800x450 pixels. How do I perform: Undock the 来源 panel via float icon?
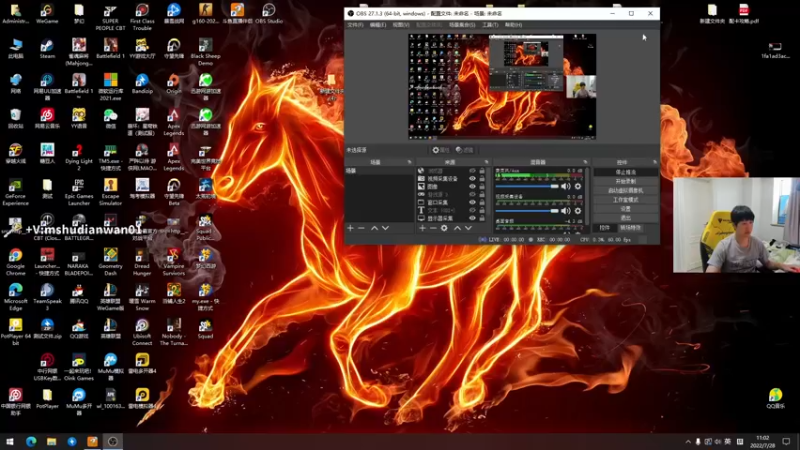tap(486, 162)
